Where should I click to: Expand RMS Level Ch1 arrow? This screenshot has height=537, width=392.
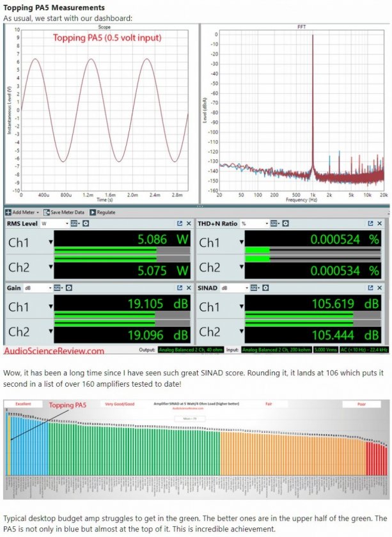51,242
